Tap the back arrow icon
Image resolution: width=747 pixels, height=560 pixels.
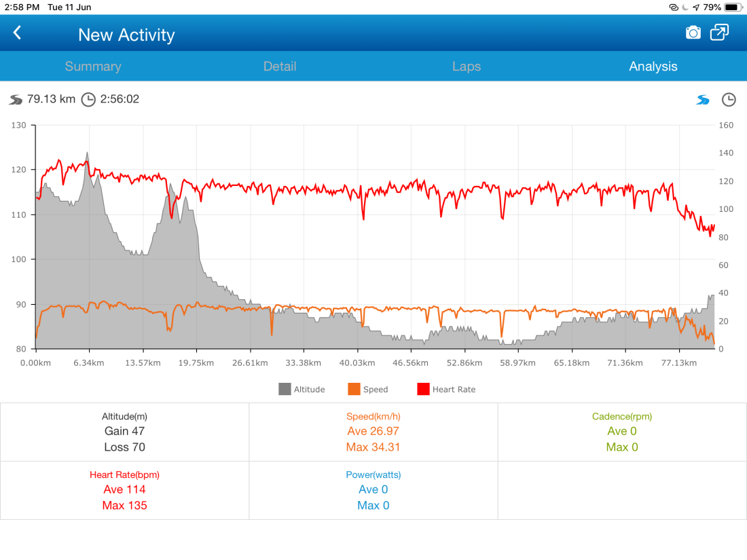[x=18, y=33]
